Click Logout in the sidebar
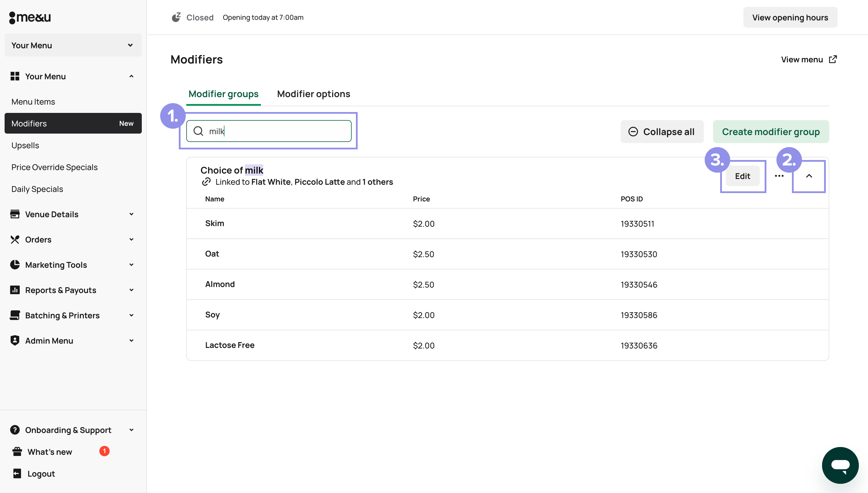 coord(41,473)
